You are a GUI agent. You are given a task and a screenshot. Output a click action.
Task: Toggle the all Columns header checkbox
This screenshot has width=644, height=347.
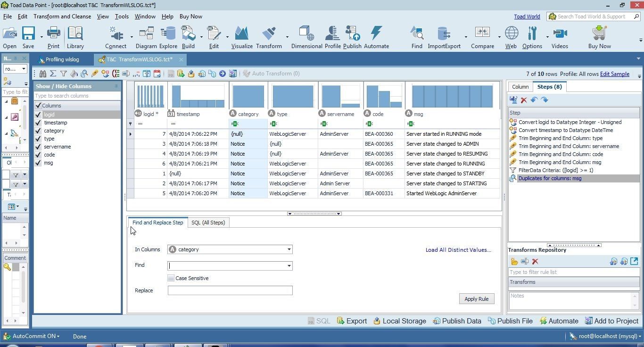tap(38, 106)
